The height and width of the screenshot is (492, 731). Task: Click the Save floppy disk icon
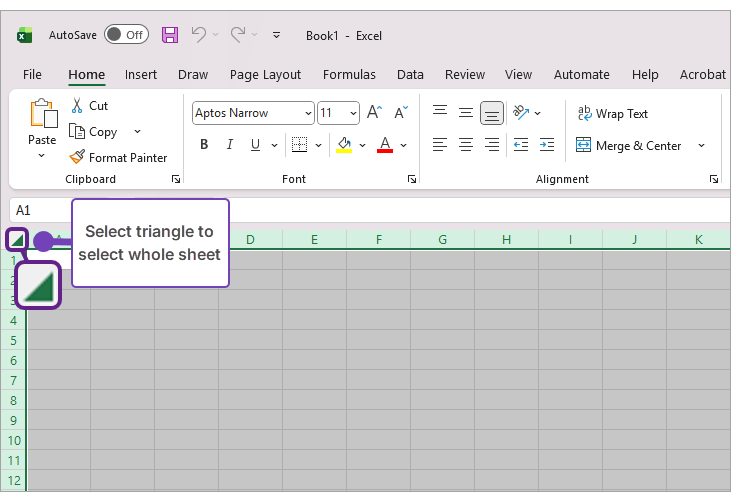point(170,35)
